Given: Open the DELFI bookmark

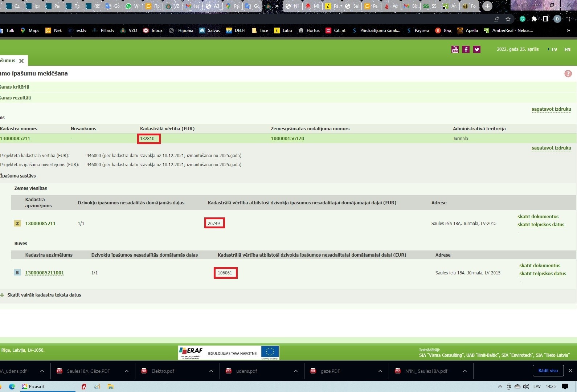Looking at the screenshot, I should pos(236,30).
